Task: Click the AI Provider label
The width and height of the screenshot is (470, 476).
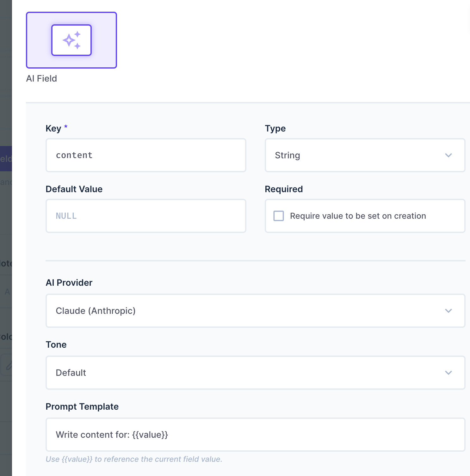Action: click(69, 283)
